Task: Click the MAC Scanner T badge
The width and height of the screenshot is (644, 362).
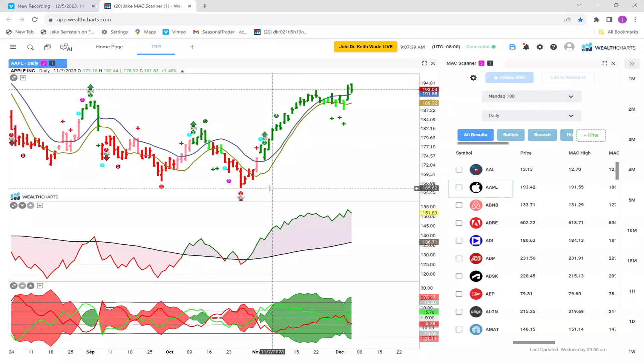Action: point(490,63)
